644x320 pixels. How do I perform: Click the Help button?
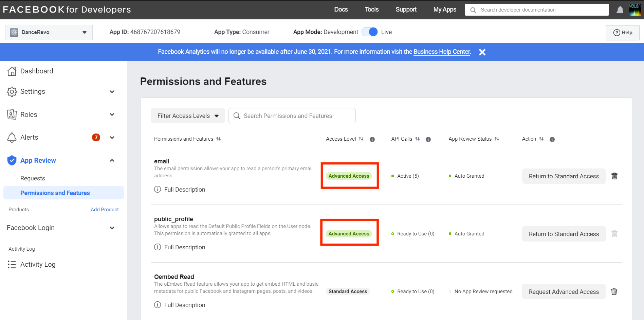(623, 33)
